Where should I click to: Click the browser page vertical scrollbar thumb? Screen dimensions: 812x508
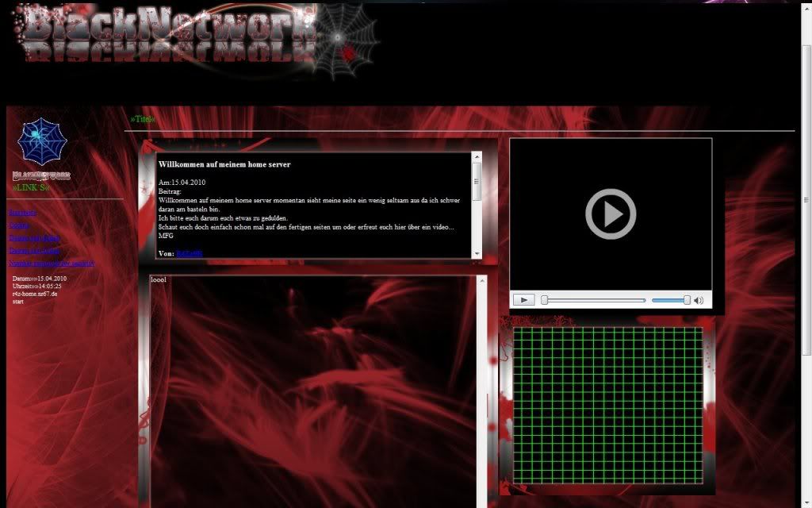[x=806, y=199]
